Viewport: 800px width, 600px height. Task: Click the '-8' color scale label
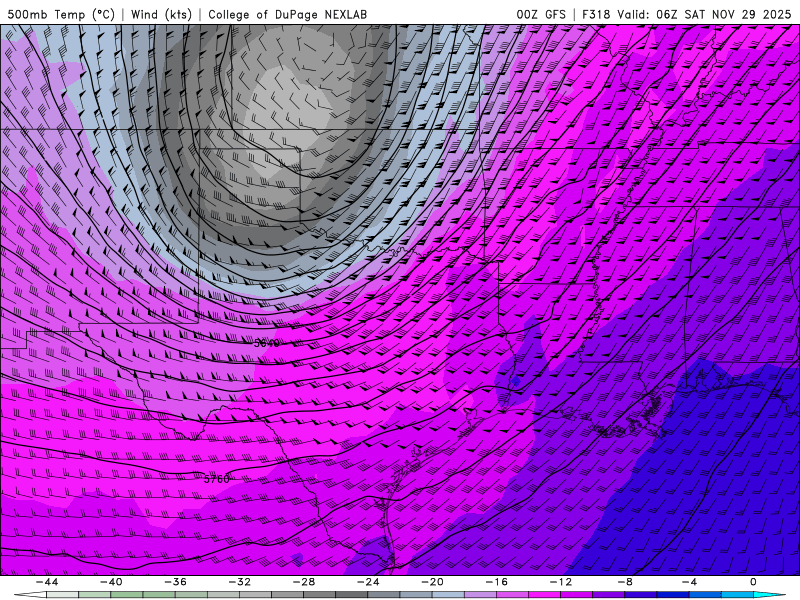(x=626, y=582)
